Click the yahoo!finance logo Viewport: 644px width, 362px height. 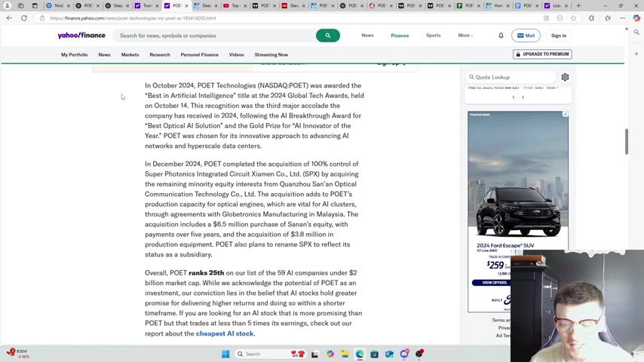(x=81, y=35)
